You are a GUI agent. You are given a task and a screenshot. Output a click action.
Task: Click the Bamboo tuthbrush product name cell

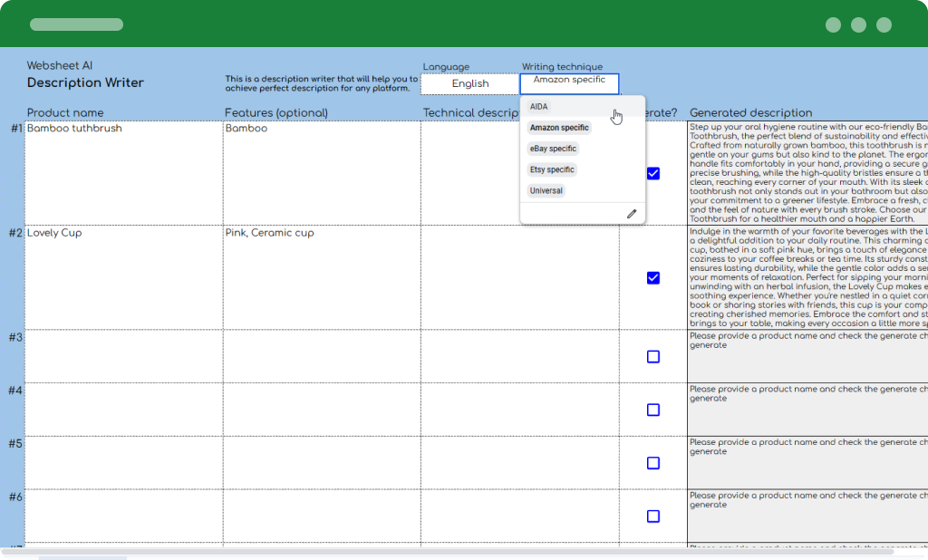point(123,172)
